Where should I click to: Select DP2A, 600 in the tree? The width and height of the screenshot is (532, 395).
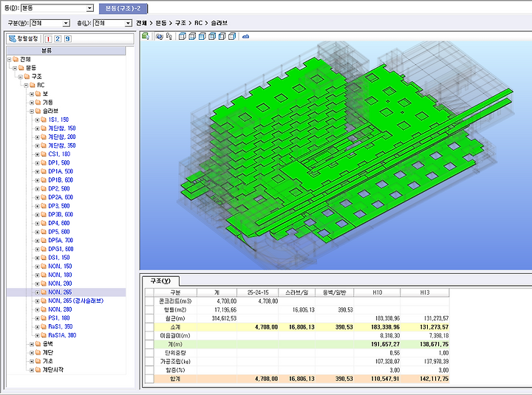pyautogui.click(x=61, y=197)
